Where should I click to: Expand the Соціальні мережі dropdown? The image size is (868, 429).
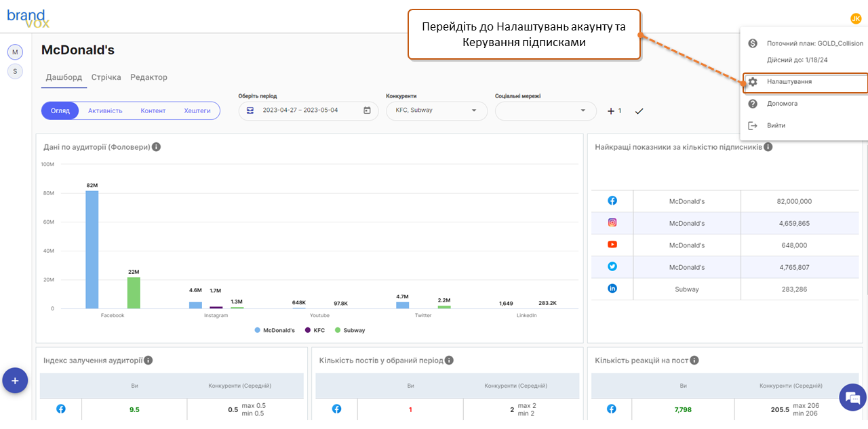pos(546,110)
